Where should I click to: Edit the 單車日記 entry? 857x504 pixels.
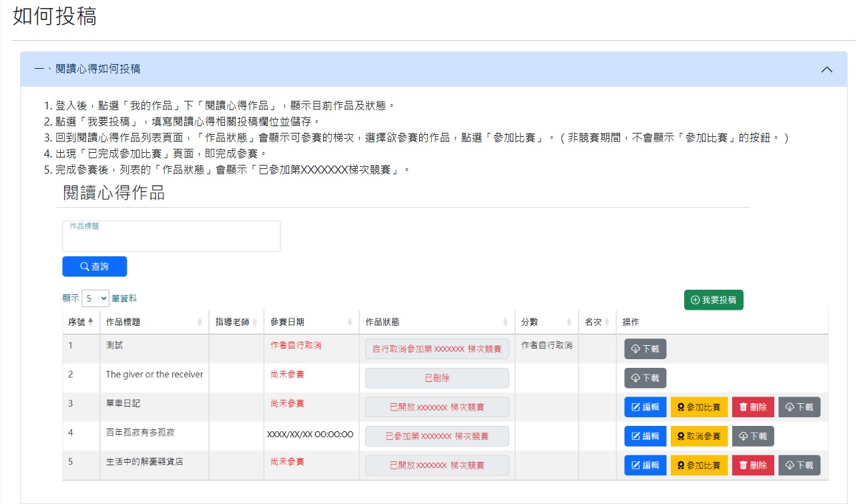(645, 407)
